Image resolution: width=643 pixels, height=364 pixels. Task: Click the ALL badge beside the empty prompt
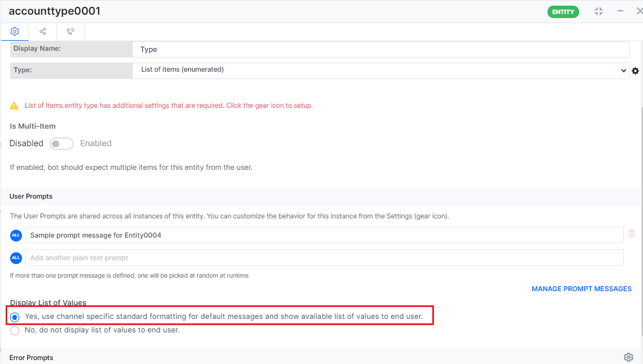(x=16, y=258)
